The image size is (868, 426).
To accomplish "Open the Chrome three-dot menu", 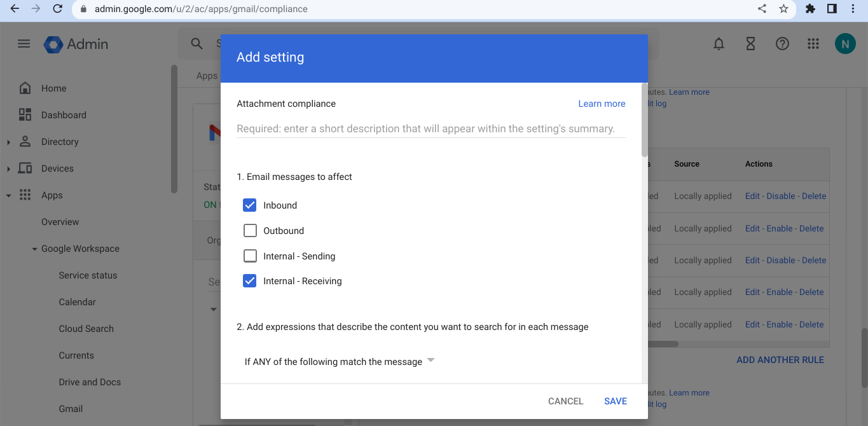I will pos(853,9).
